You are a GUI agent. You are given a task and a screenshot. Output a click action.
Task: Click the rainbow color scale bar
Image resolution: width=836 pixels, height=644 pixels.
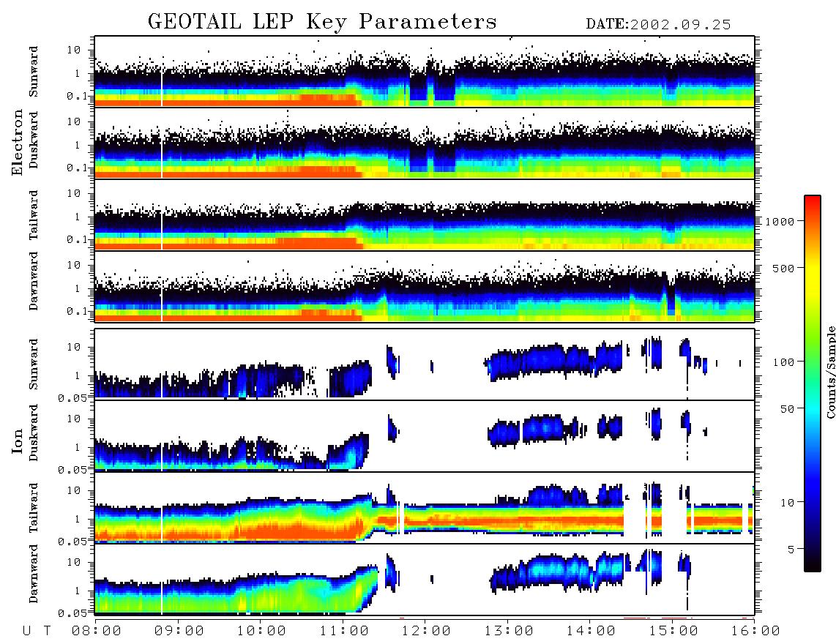(x=813, y=383)
